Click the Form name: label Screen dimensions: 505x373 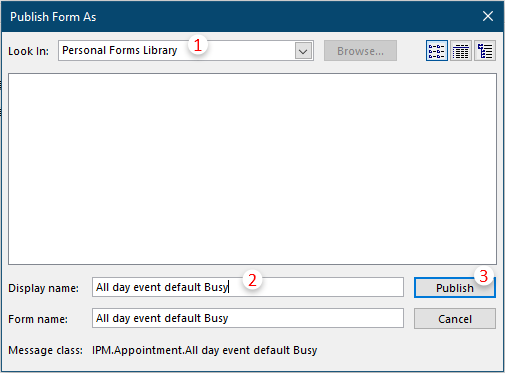click(x=38, y=319)
